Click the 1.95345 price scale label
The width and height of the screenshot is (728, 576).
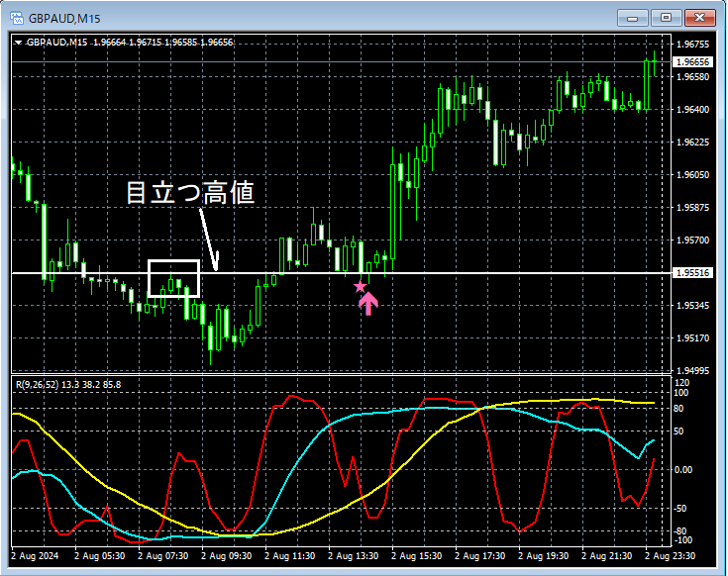692,306
